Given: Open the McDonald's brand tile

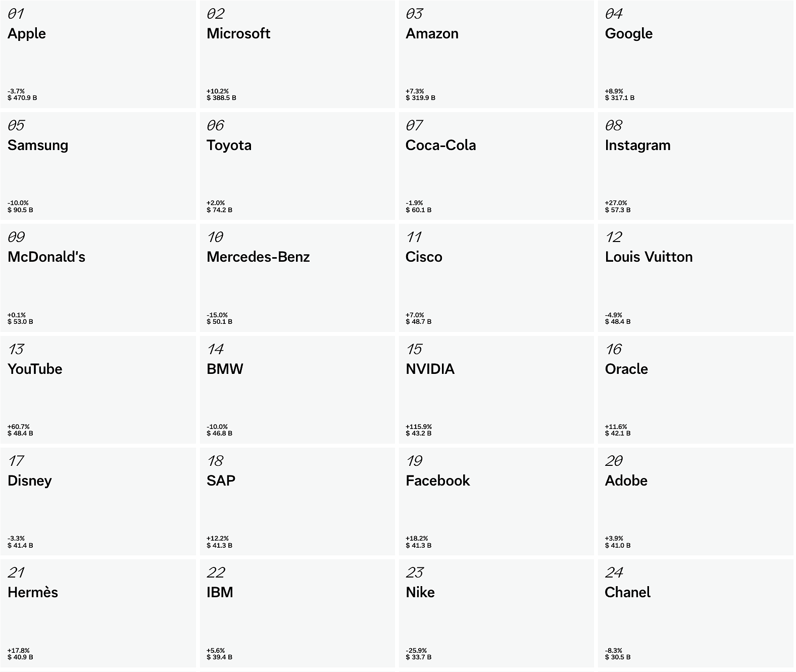Looking at the screenshot, I should [x=98, y=278].
